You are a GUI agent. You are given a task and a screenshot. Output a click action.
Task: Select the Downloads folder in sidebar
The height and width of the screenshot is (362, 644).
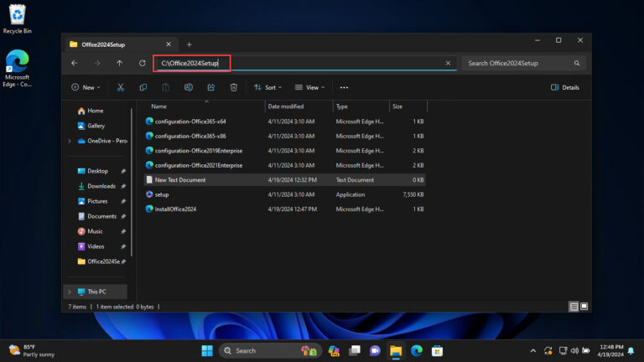(x=101, y=186)
